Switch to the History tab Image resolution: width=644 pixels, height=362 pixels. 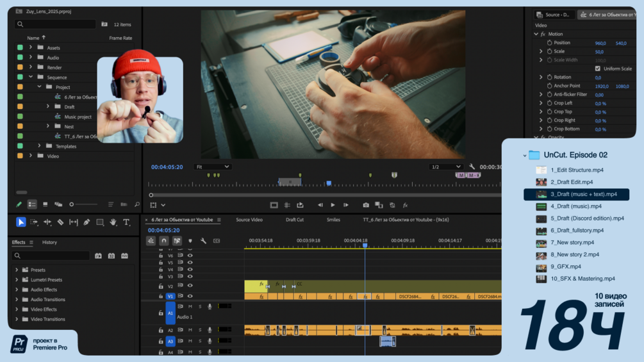[x=49, y=242]
